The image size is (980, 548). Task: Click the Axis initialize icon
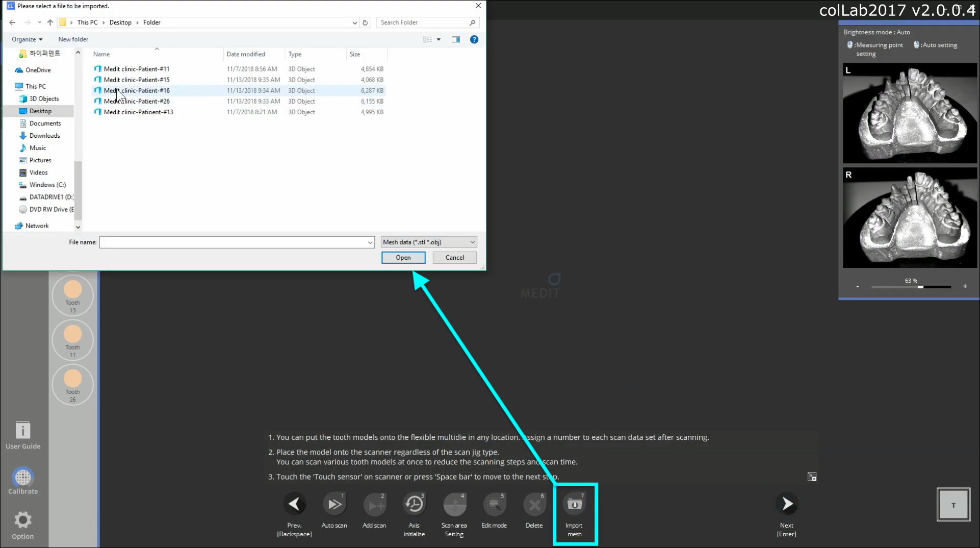[414, 504]
